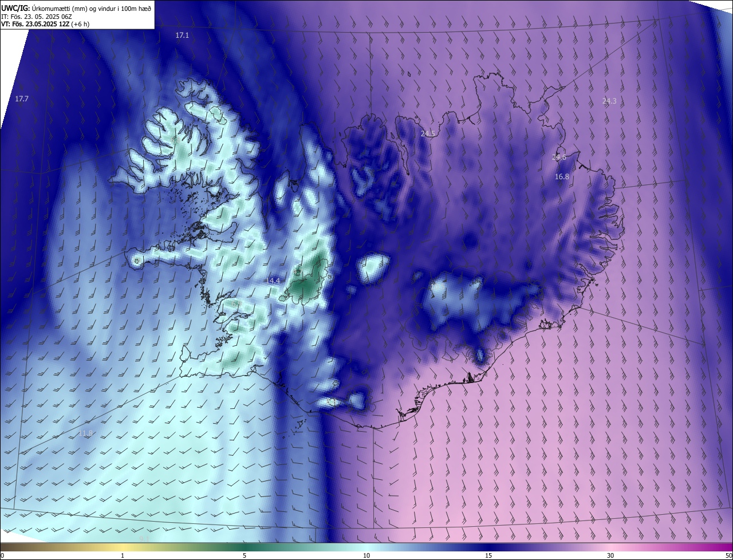Click the initial time line 'IT: Fös. 23. 05. 2025 06Z'
This screenshot has width=733, height=560.
(36, 16)
